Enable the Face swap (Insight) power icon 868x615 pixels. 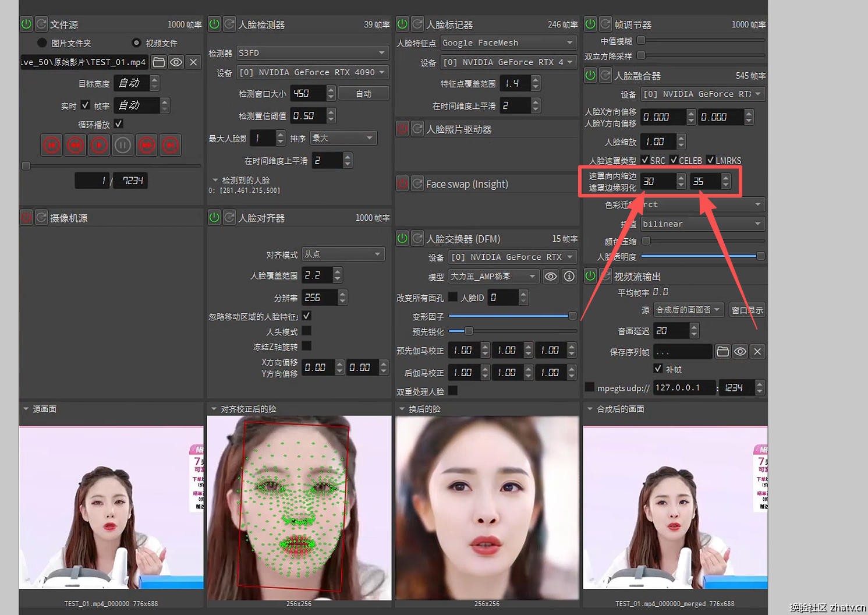pos(402,184)
